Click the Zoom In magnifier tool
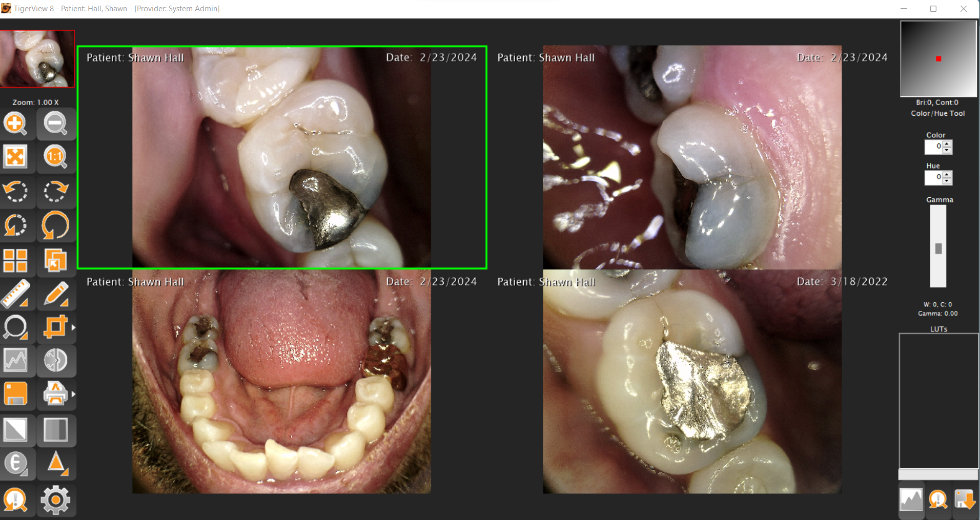The height and width of the screenshot is (520, 980). point(15,124)
